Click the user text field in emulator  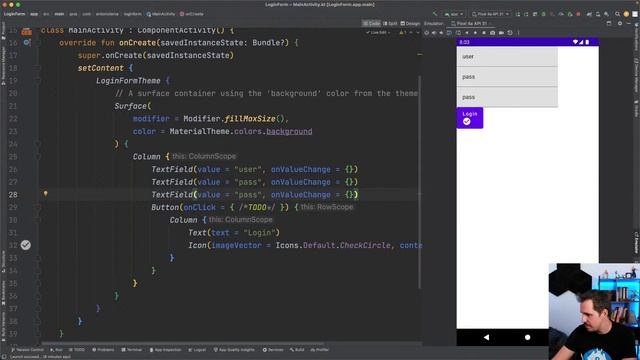click(507, 57)
